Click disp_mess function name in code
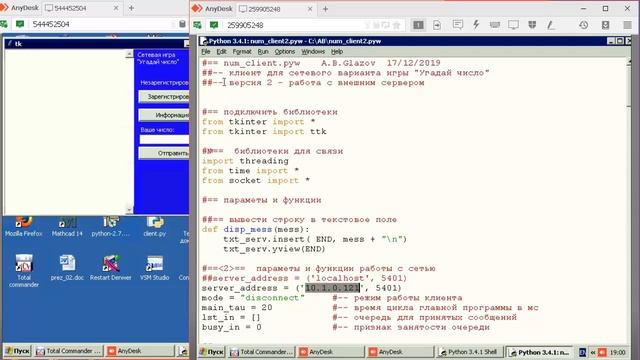The image size is (640, 360). coord(248,229)
